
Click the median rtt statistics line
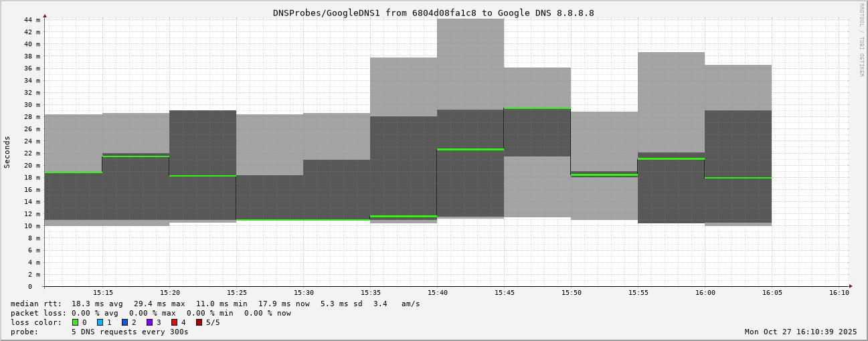(x=215, y=304)
